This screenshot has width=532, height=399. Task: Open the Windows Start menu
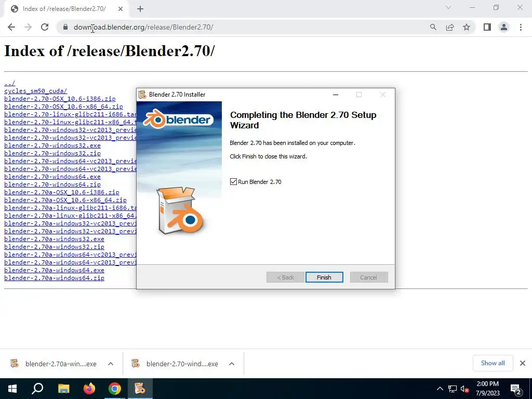point(12,389)
